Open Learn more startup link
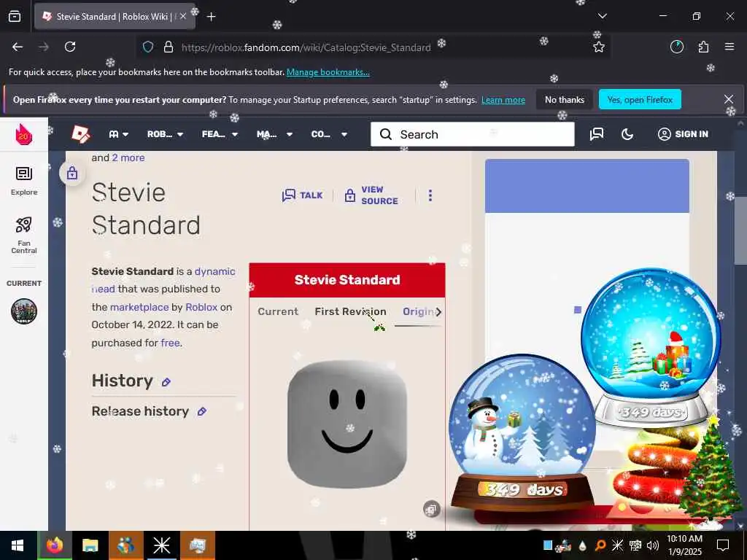747x560 pixels. [x=503, y=100]
